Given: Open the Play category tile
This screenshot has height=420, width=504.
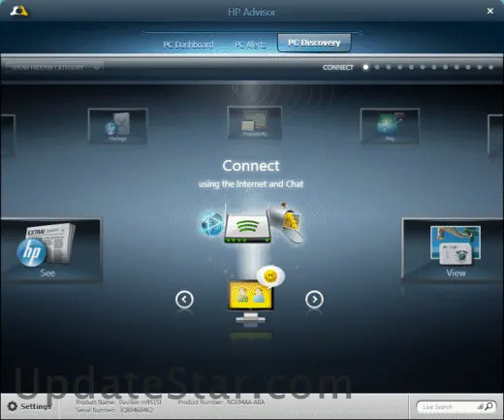Looking at the screenshot, I should tap(390, 126).
